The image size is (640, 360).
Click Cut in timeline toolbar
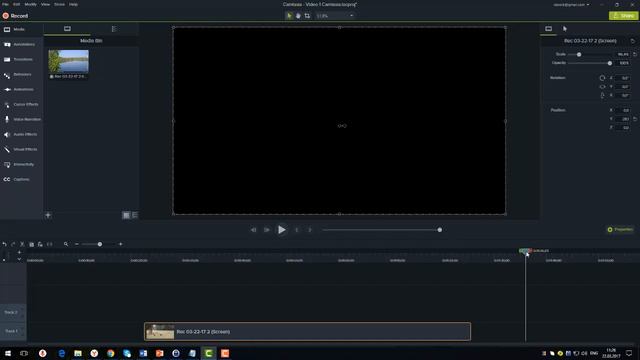[22, 244]
